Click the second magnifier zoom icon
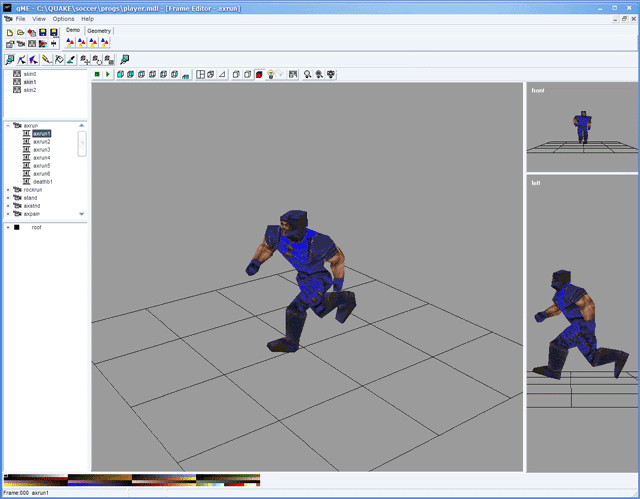The image size is (640, 499). [319, 74]
